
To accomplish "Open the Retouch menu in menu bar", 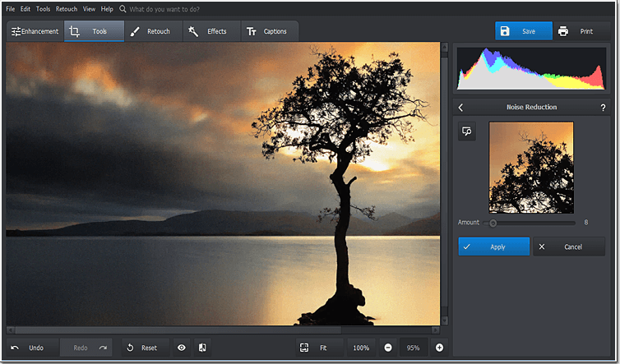I will point(67,9).
